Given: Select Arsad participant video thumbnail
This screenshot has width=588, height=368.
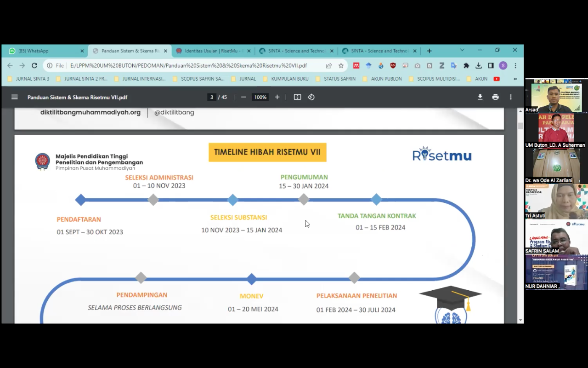Looking at the screenshot, I should pos(556,96).
